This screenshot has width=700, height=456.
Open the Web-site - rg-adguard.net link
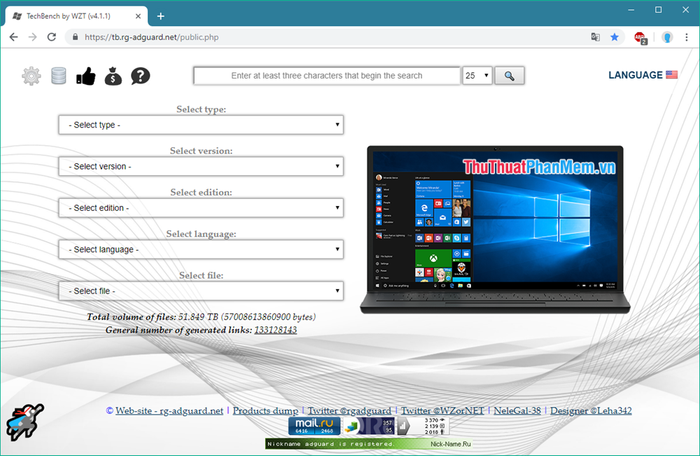click(169, 410)
